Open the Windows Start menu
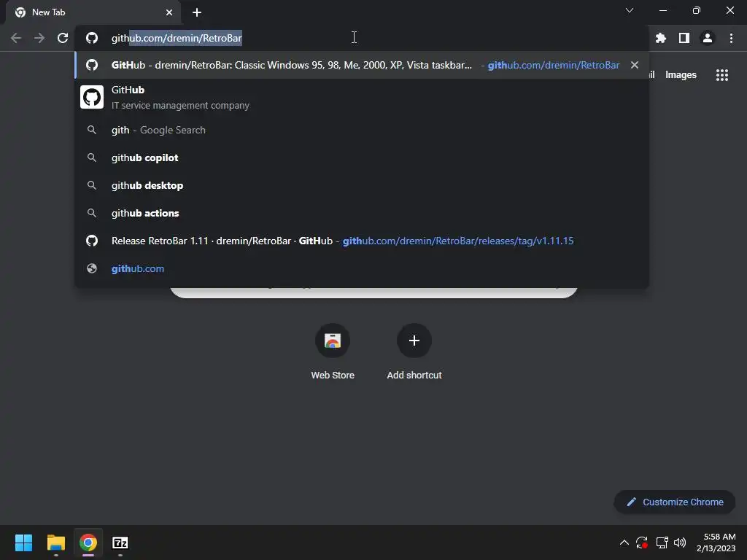 click(x=23, y=542)
